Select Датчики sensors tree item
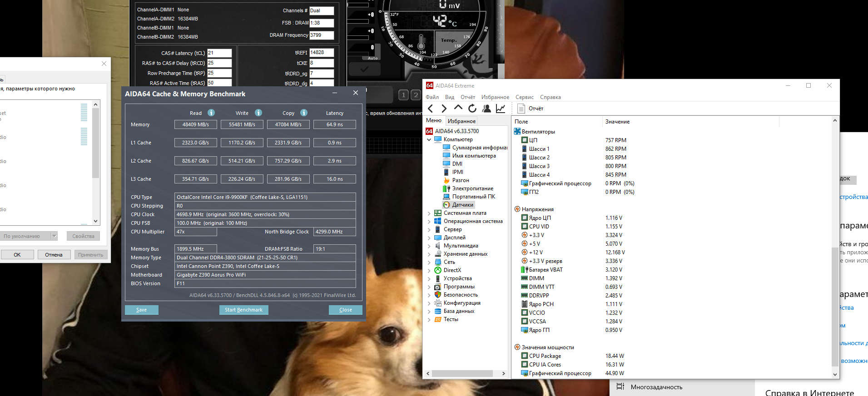Screen dimensions: 868x396 point(458,205)
